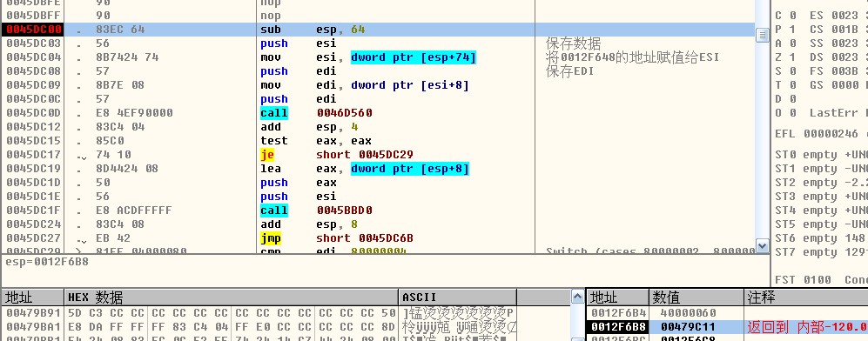
Task: Click the comment 保存数据
Action: pyautogui.click(x=573, y=43)
